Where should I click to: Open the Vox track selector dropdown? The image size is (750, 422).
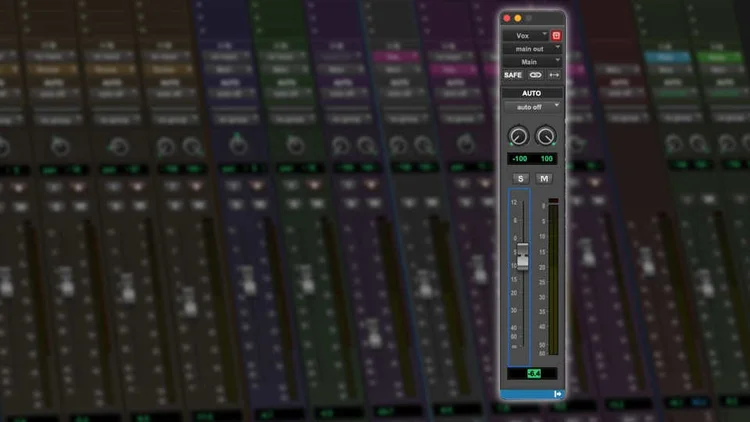click(x=526, y=35)
